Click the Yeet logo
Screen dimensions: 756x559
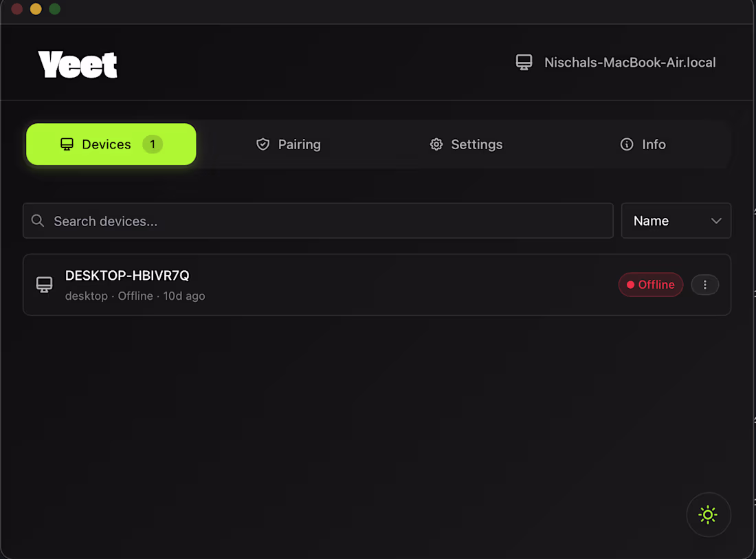point(78,65)
